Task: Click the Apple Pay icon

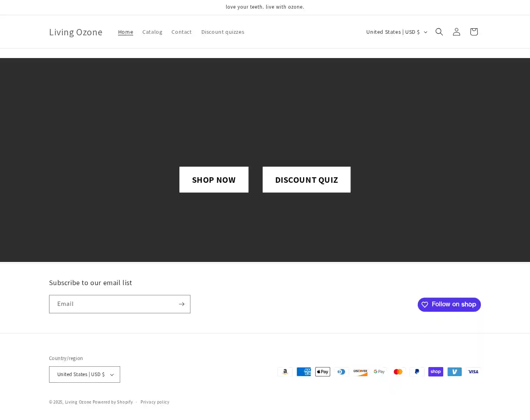Action: click(323, 372)
